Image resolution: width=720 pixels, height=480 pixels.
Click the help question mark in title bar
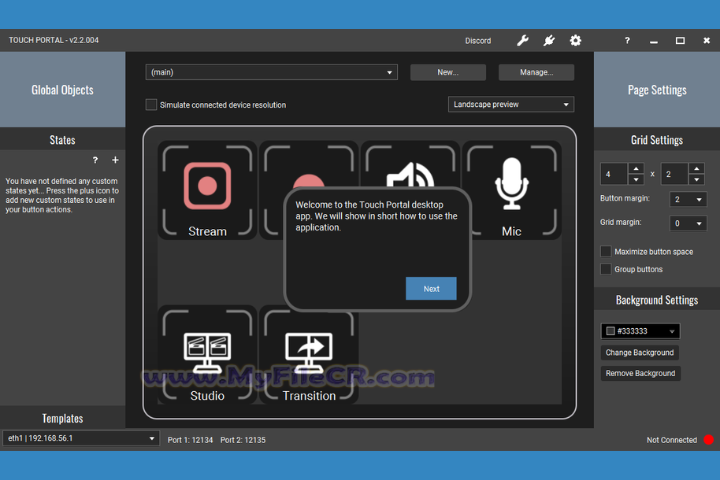point(627,40)
